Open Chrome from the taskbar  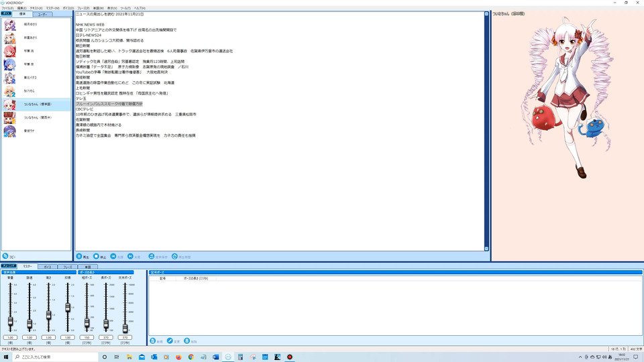[191, 357]
